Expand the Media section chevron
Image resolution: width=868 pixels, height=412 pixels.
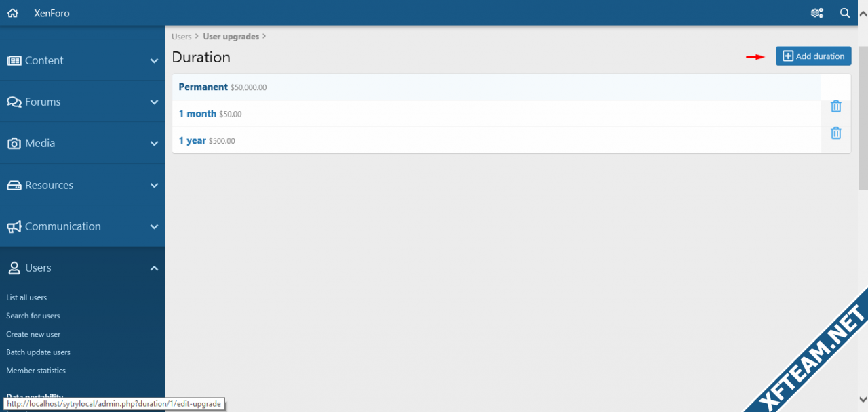(x=154, y=144)
